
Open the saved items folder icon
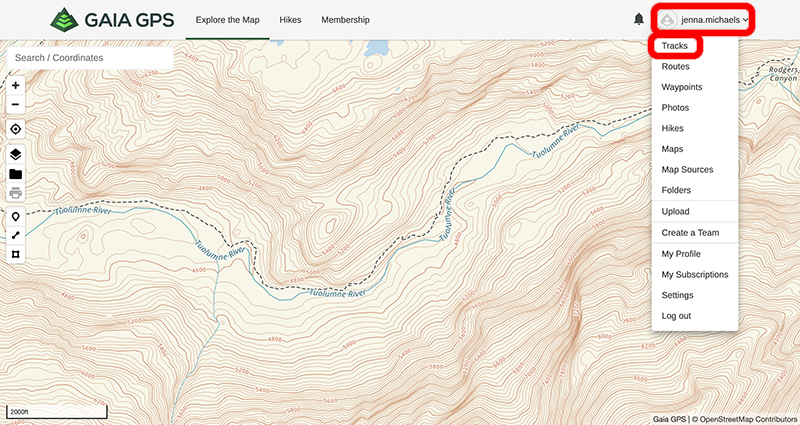(x=15, y=174)
